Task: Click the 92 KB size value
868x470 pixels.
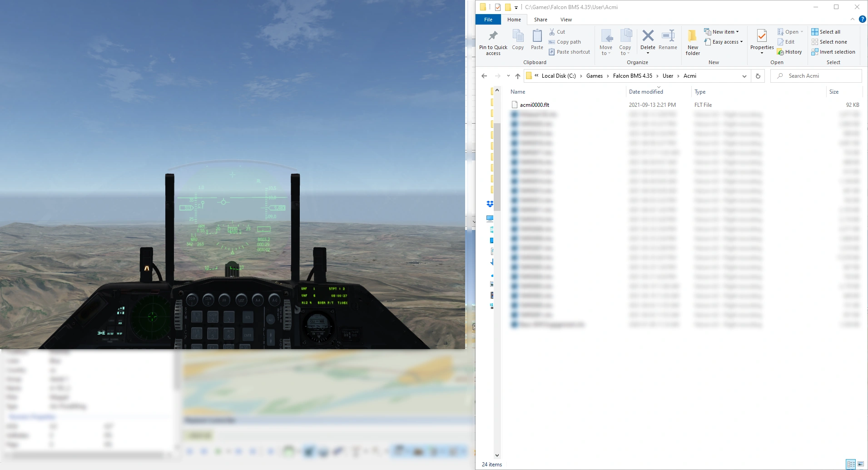Action: point(853,105)
